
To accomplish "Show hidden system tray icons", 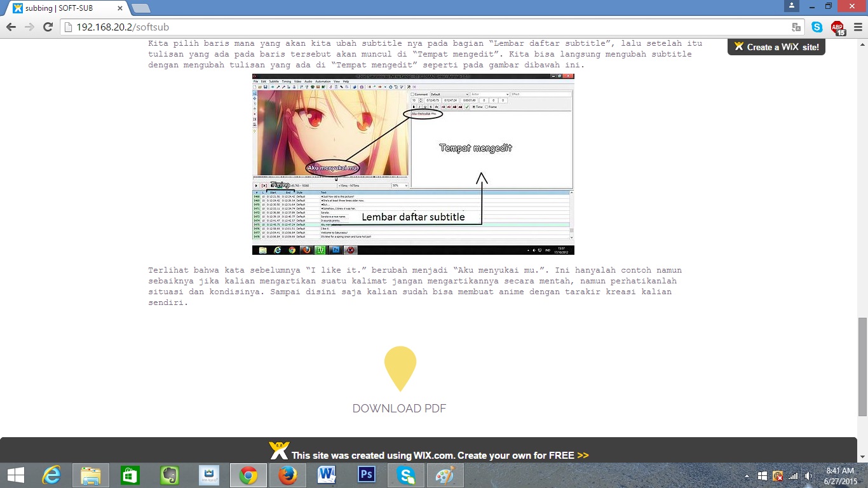I will pos(748,476).
